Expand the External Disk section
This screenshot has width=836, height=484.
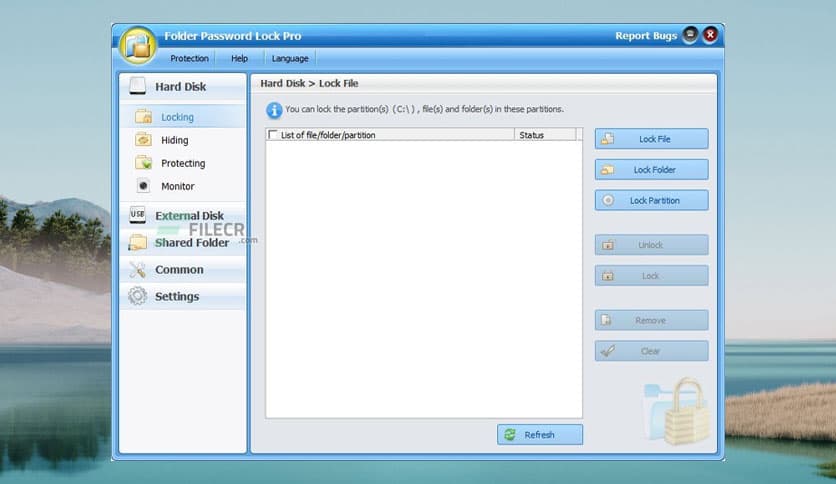click(x=182, y=215)
